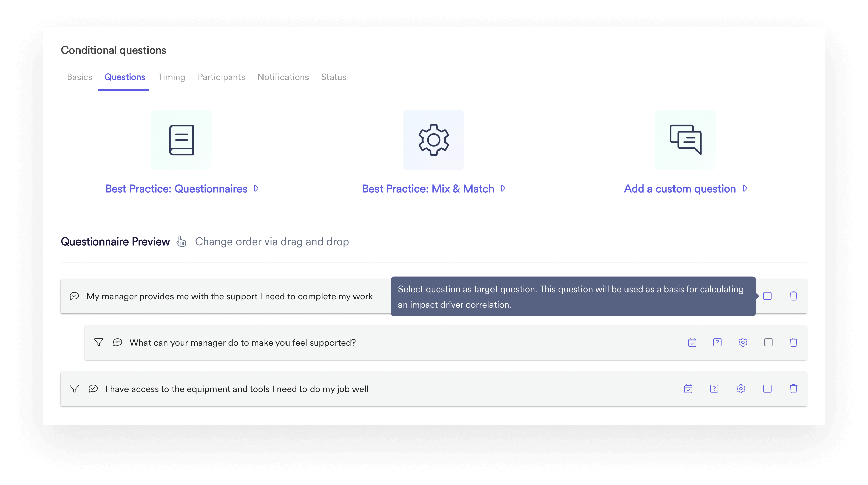The image size is (868, 485).
Task: Click the filter funnel on 'feel supported' question
Action: [98, 342]
